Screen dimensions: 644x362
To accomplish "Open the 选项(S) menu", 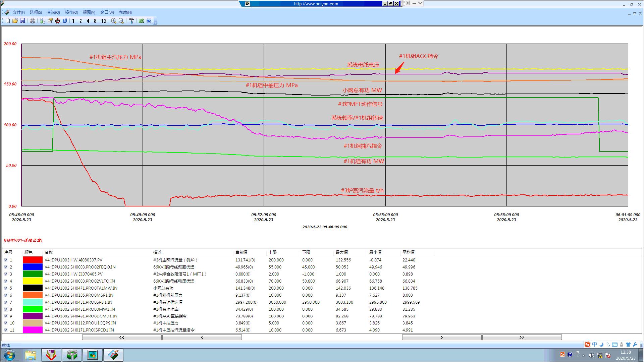I will tap(36, 12).
